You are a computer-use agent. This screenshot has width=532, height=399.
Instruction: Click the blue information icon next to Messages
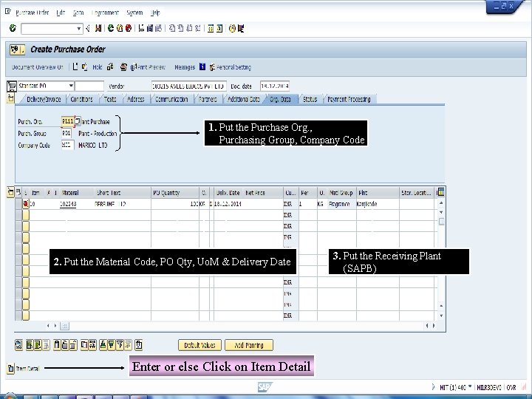(x=202, y=66)
